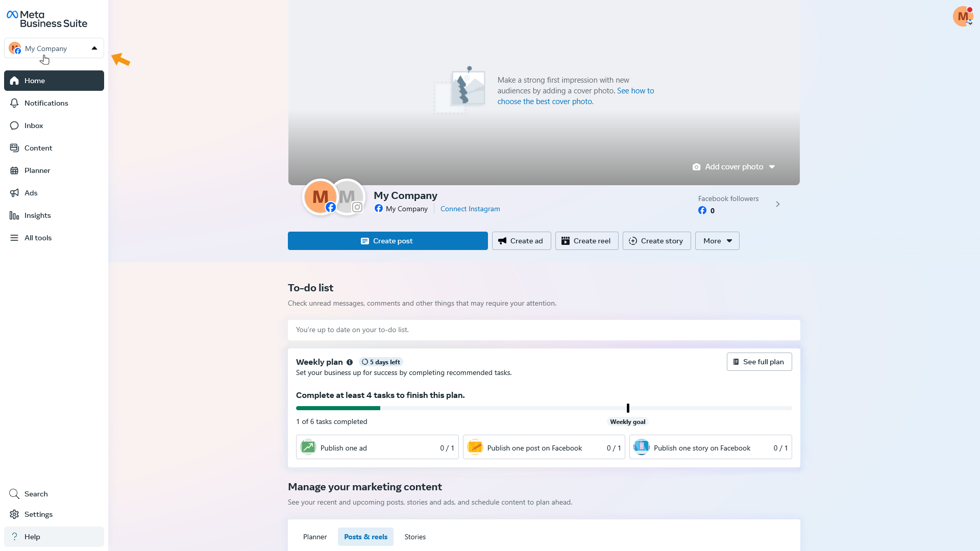Screen dimensions: 980x551
Task: Click '1 of 6 tasks completed' text
Action: click(x=332, y=421)
